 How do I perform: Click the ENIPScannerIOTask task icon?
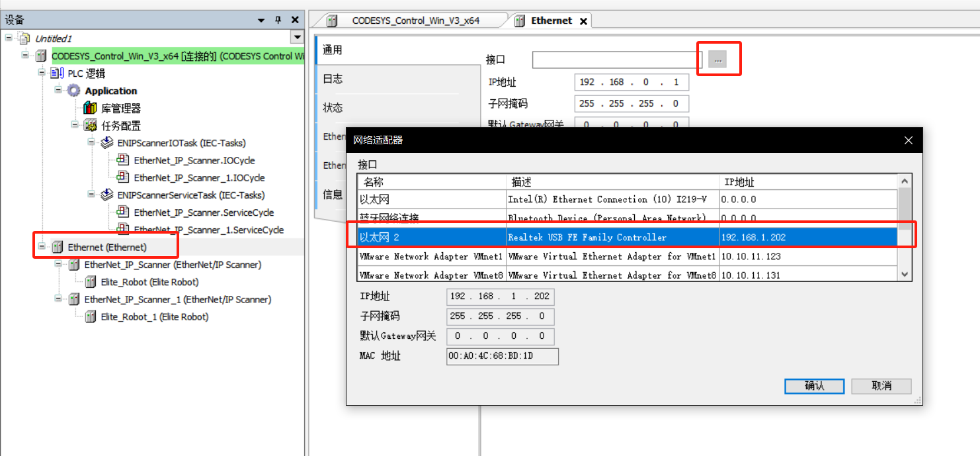106,143
